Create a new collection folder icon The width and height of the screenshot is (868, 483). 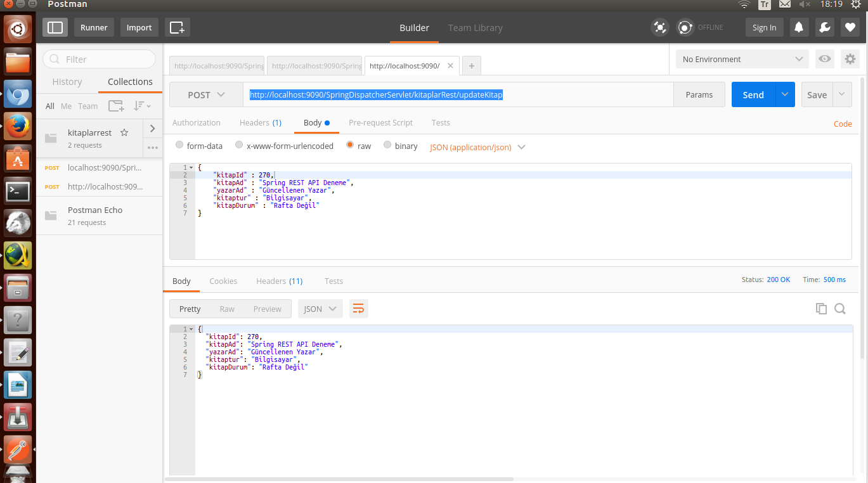coord(116,106)
